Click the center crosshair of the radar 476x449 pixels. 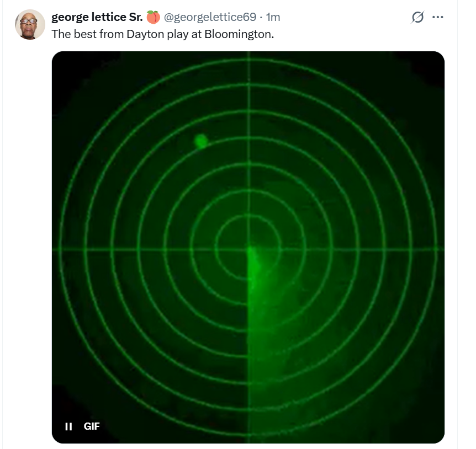point(248,249)
